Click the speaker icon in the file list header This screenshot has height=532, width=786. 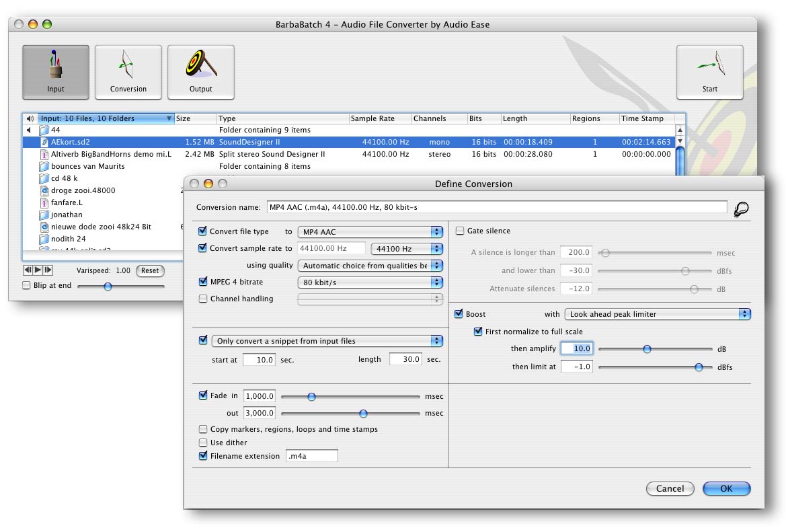30,118
